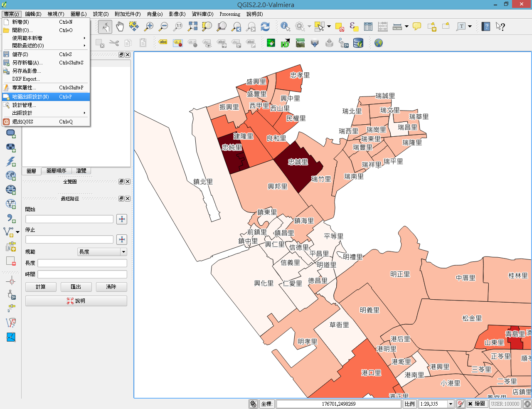Click the Refresh map icon

pyautogui.click(x=265, y=27)
